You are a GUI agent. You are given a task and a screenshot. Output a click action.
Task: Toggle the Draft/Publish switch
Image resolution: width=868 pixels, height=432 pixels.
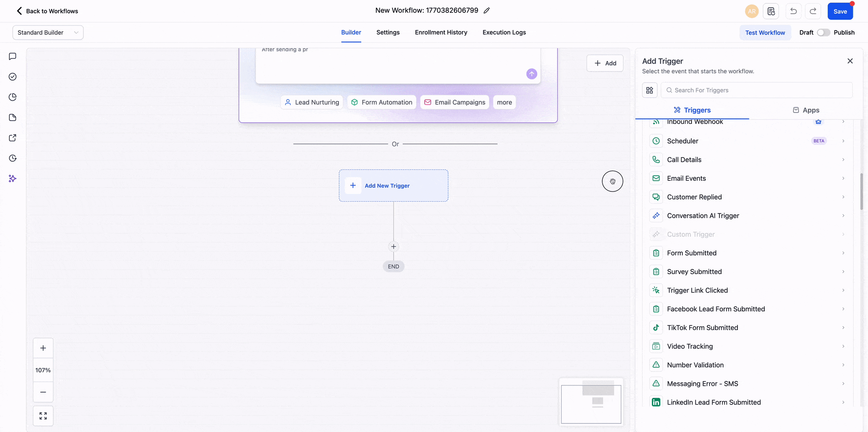[823, 33]
